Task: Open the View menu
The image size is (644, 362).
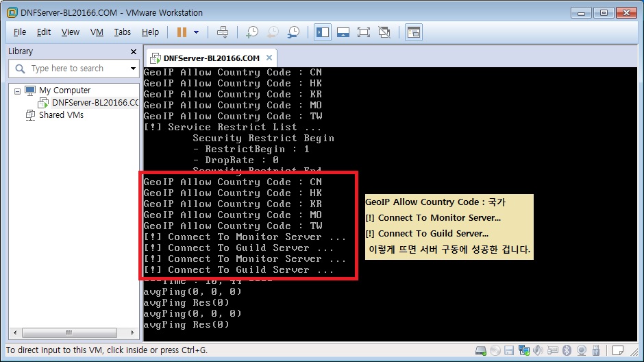Action: [x=71, y=32]
